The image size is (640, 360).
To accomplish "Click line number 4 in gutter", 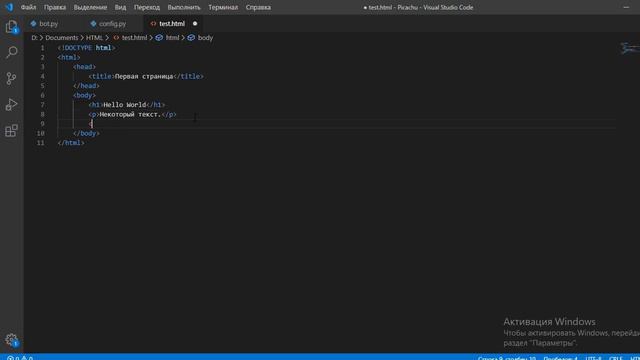I will (42, 76).
